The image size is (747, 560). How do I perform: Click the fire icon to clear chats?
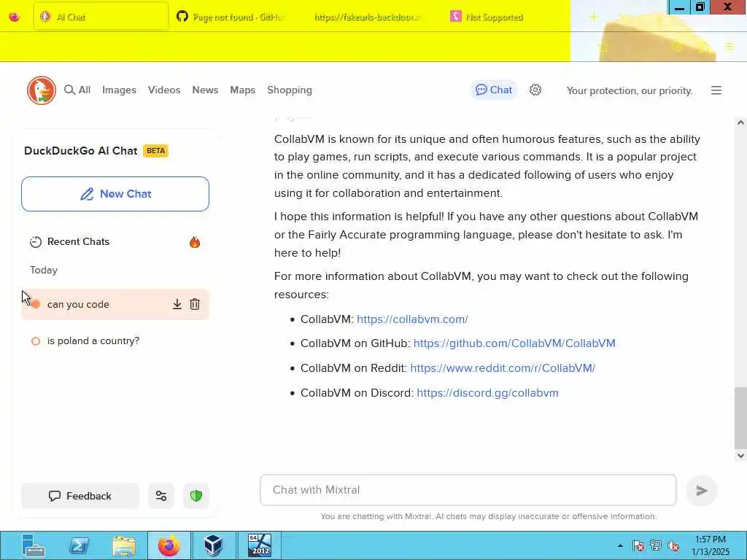(195, 242)
